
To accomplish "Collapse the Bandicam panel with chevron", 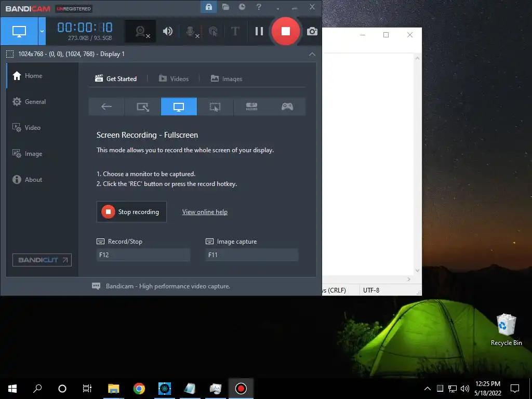I will [312, 54].
